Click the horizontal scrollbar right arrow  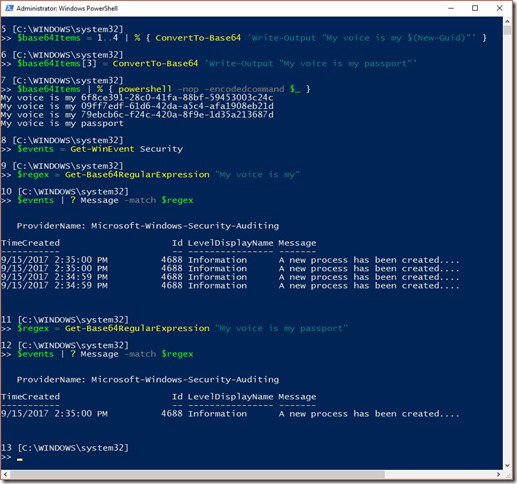(x=499, y=474)
